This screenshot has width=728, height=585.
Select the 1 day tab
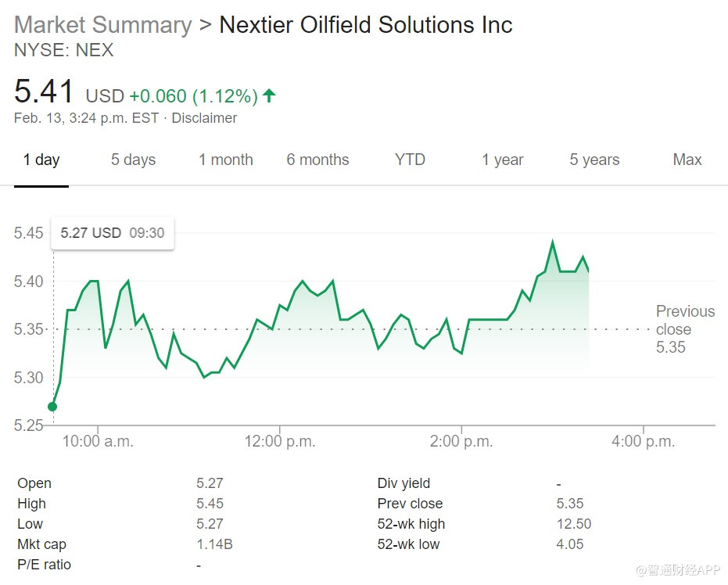(41, 160)
